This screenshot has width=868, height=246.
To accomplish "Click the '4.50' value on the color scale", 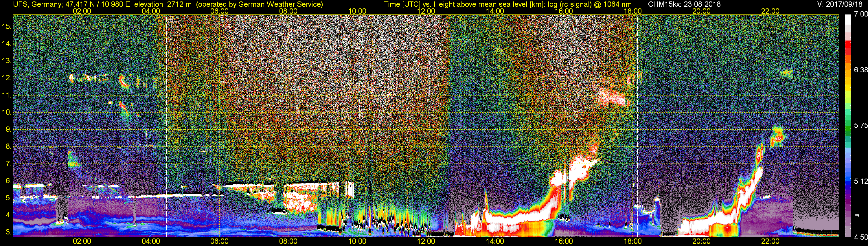I will [861, 237].
